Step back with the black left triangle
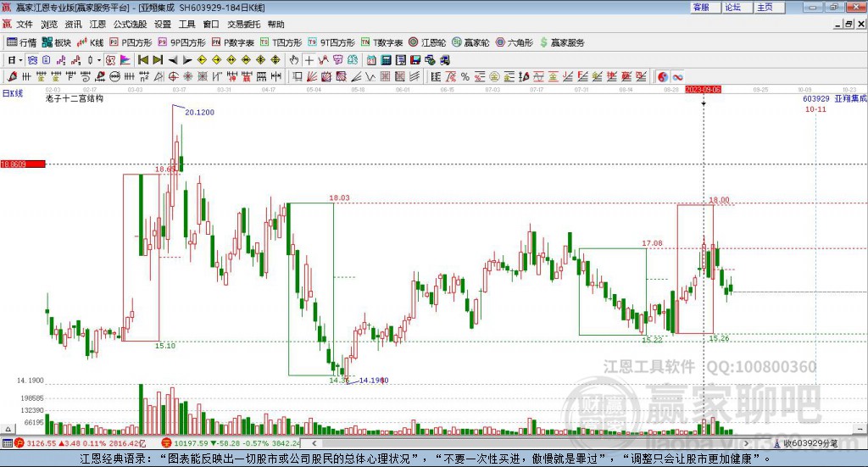 coord(173,60)
